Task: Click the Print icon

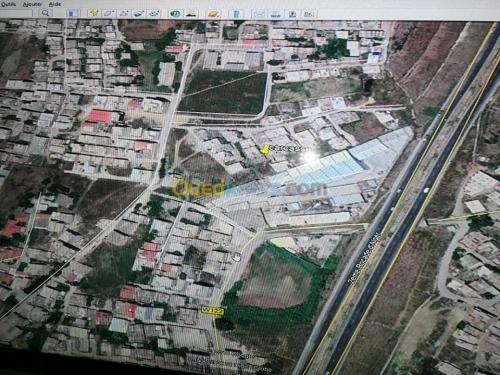Action: tap(276, 14)
